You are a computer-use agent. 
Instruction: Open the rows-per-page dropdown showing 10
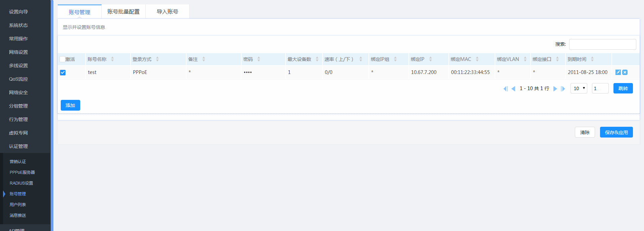click(x=579, y=88)
